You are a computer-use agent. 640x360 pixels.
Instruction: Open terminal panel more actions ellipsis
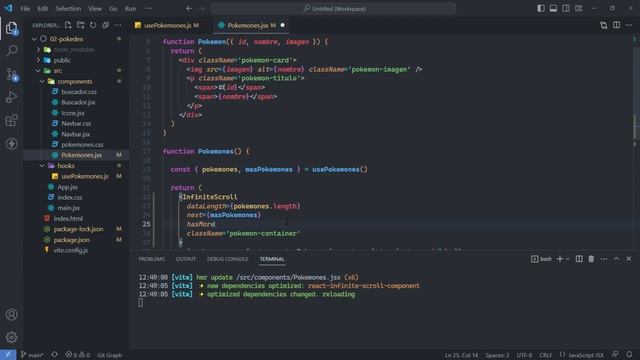point(604,259)
